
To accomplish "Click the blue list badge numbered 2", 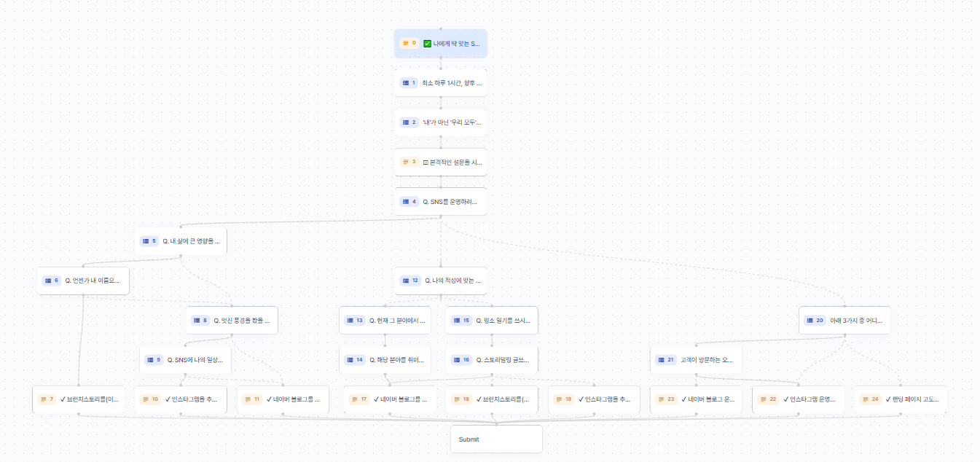I will pyautogui.click(x=409, y=122).
